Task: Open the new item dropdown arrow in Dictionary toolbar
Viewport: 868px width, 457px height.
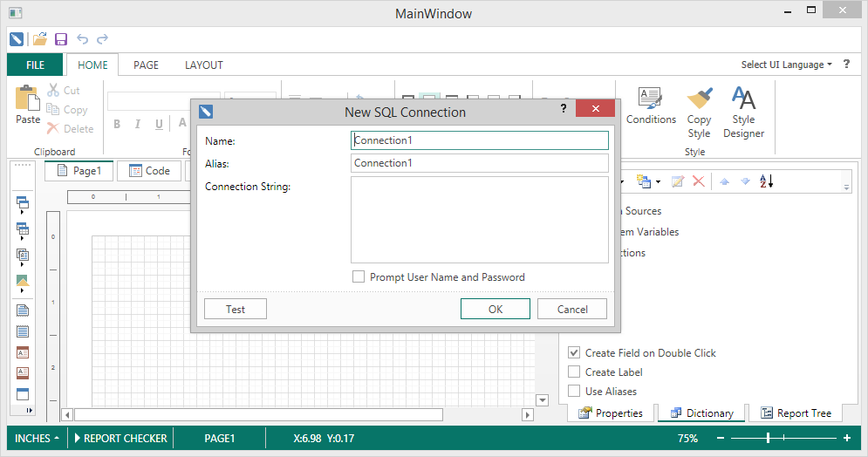Action: tap(658, 181)
